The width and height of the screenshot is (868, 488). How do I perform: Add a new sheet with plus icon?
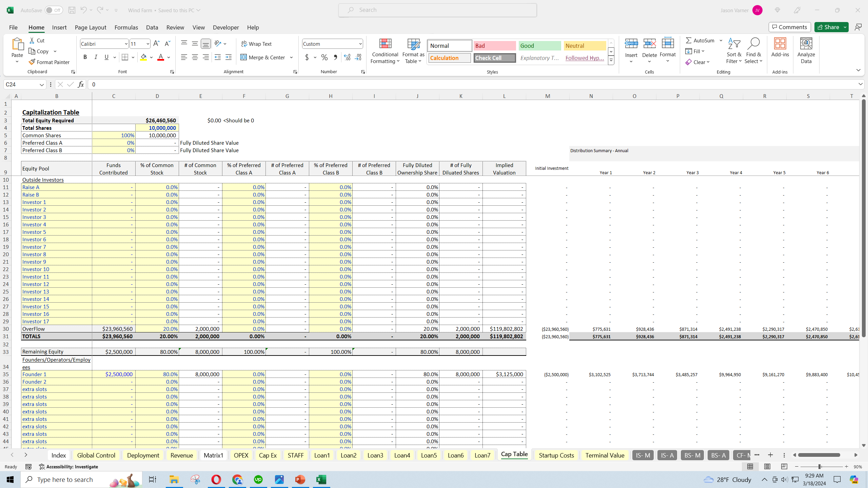[x=770, y=455]
